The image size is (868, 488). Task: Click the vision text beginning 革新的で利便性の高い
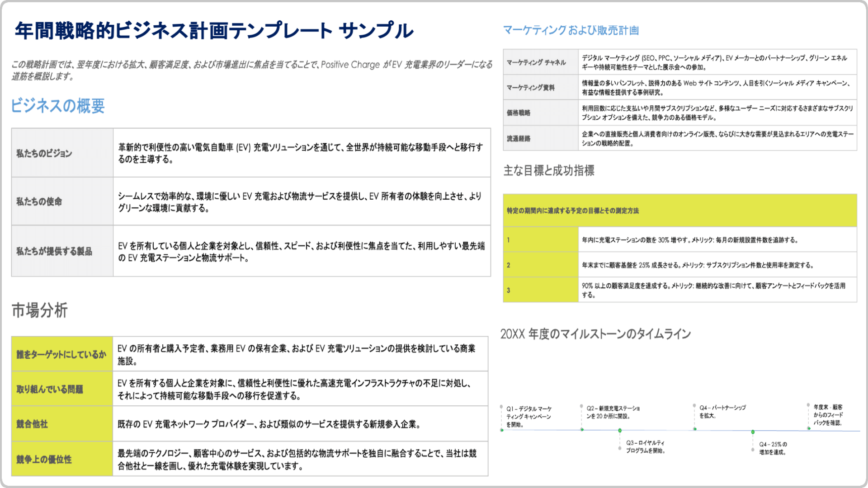[301, 153]
